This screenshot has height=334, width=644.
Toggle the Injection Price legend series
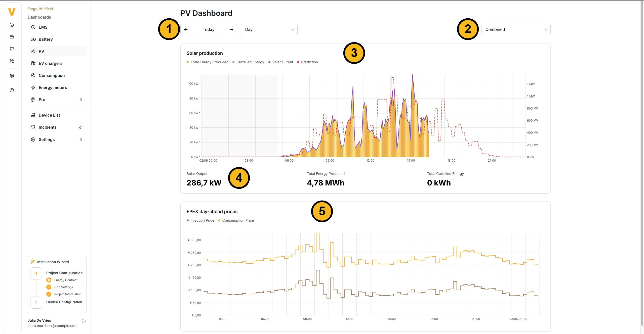click(x=200, y=220)
